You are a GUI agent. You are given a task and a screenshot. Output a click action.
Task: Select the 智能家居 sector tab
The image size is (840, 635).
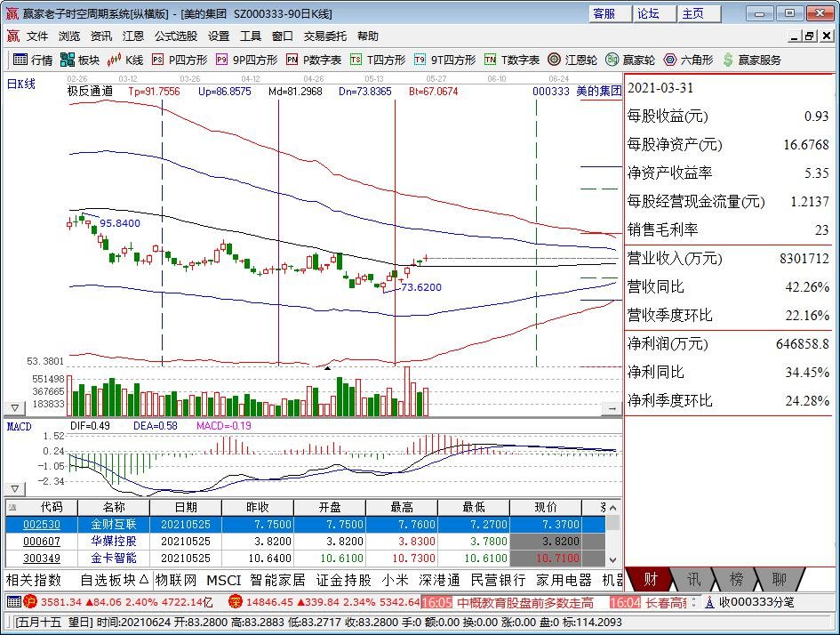277,580
